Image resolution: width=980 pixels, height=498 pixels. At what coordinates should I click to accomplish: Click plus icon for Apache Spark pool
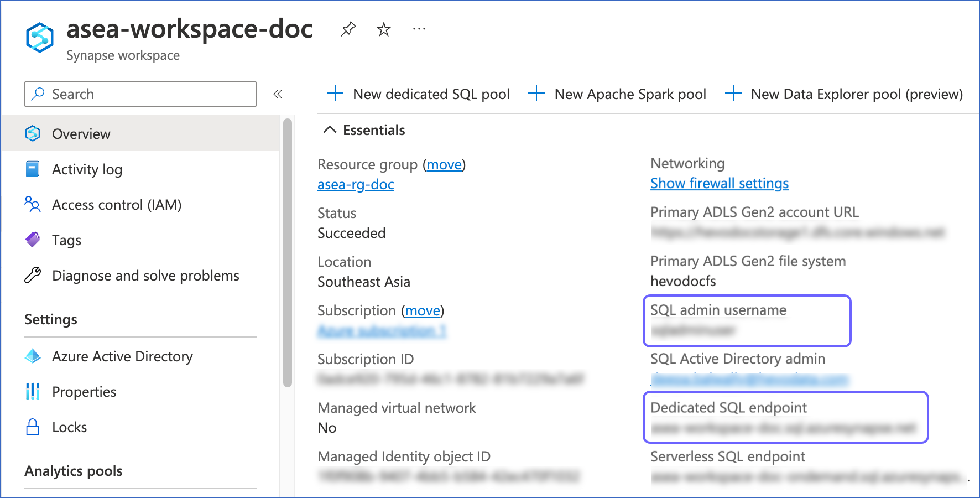536,94
